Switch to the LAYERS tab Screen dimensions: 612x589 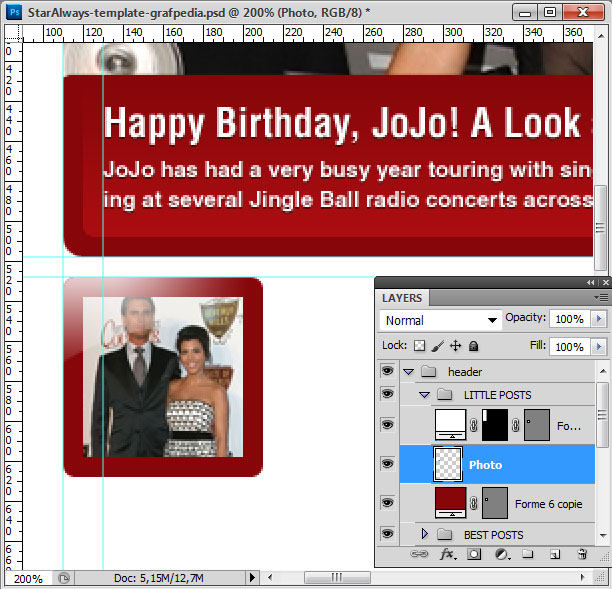click(402, 298)
